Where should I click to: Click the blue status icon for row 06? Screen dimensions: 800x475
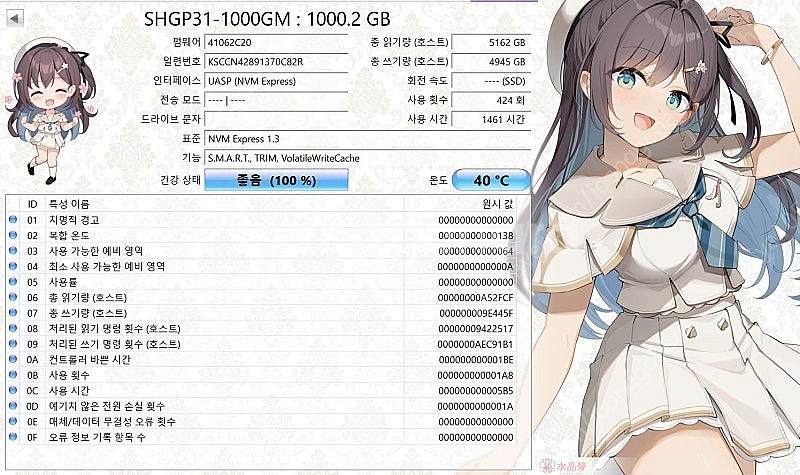point(13,297)
